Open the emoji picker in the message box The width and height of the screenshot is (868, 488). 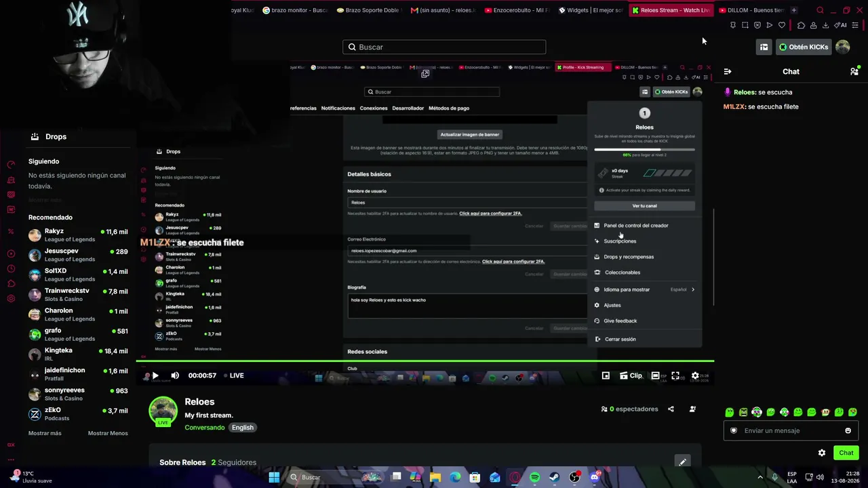(x=848, y=430)
